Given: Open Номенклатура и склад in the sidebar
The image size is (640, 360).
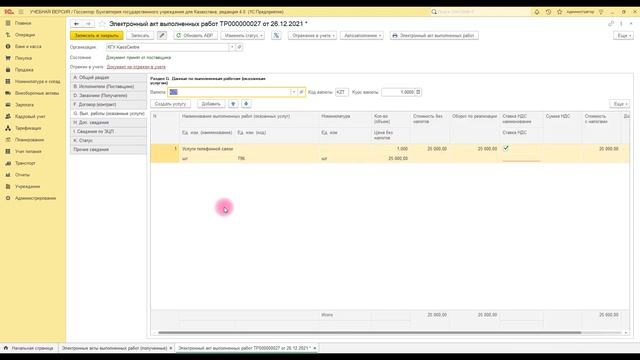Looking at the screenshot, I should pyautogui.click(x=38, y=82).
